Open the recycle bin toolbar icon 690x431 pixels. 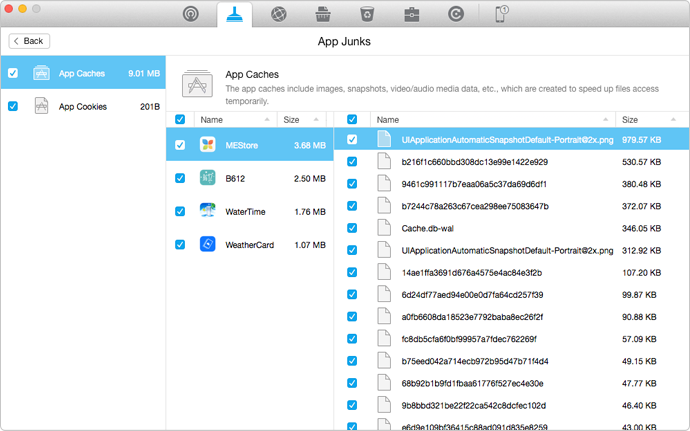(x=368, y=15)
